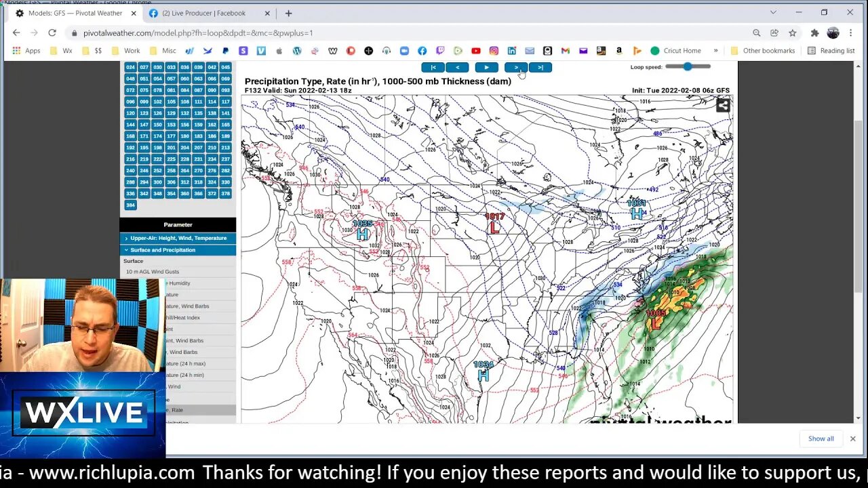Open the Apple bookmark icon

click(279, 51)
